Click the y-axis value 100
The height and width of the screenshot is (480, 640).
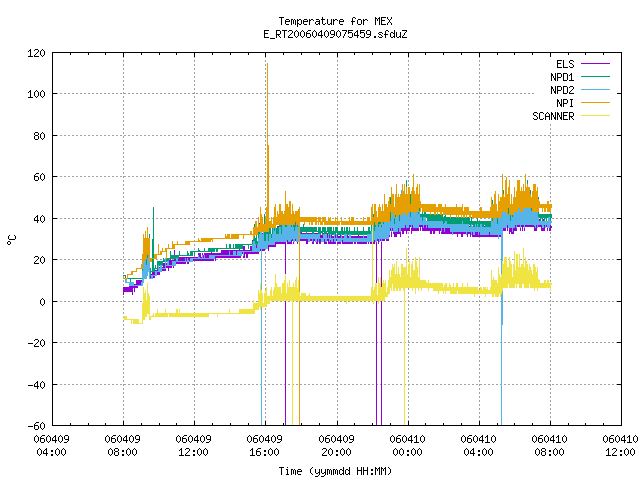pyautogui.click(x=36, y=94)
